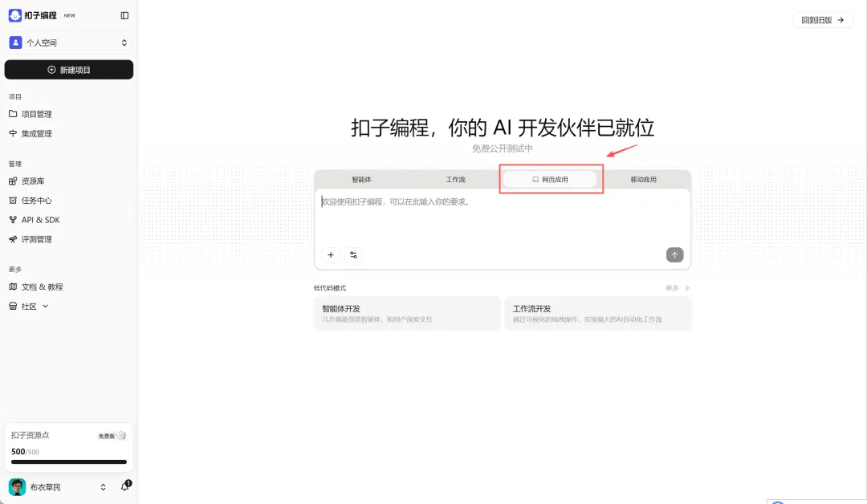867x504 pixels.
Task: Click 更多 under 低代码模式
Action: pos(678,288)
